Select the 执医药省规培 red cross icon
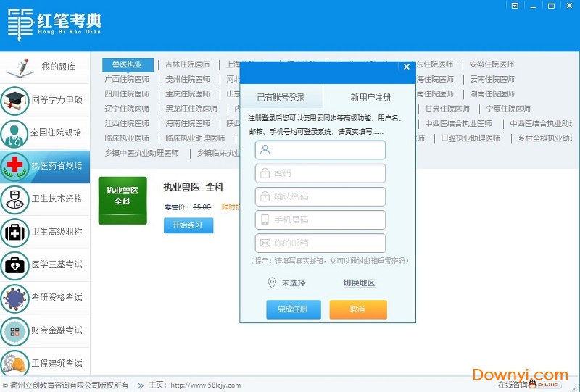The image size is (580, 392). coord(14,166)
